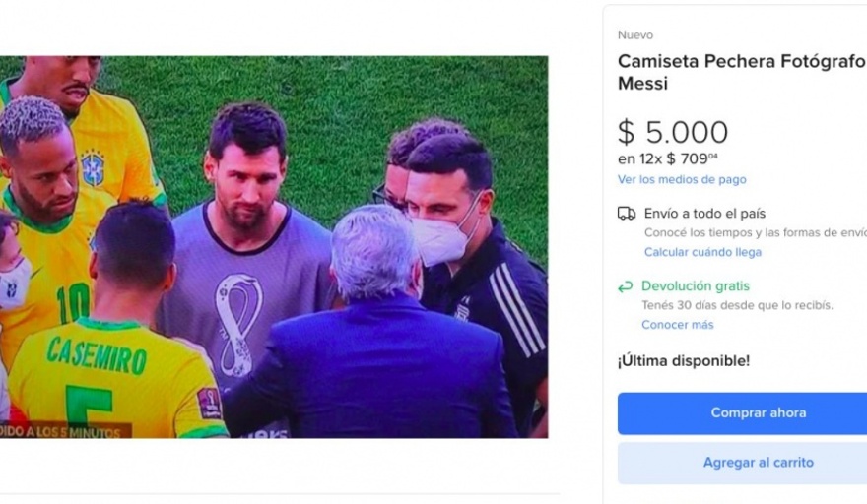Screen dimensions: 867x504
Task: Open Ver los medios de pago link
Action: [682, 180]
